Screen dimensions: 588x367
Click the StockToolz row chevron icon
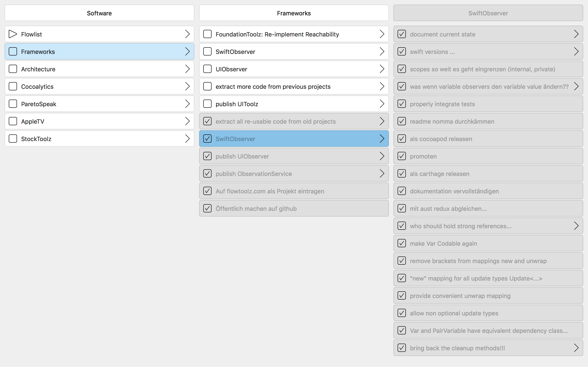187,139
